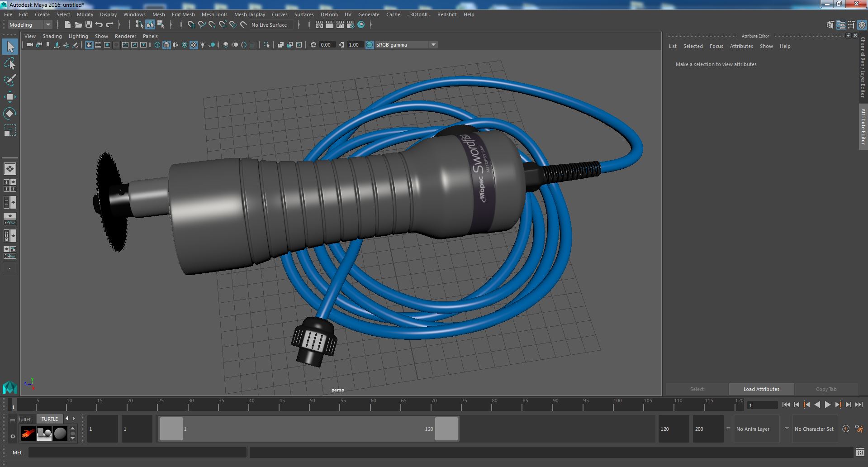868x467 pixels.
Task: Redo the last action
Action: [109, 25]
